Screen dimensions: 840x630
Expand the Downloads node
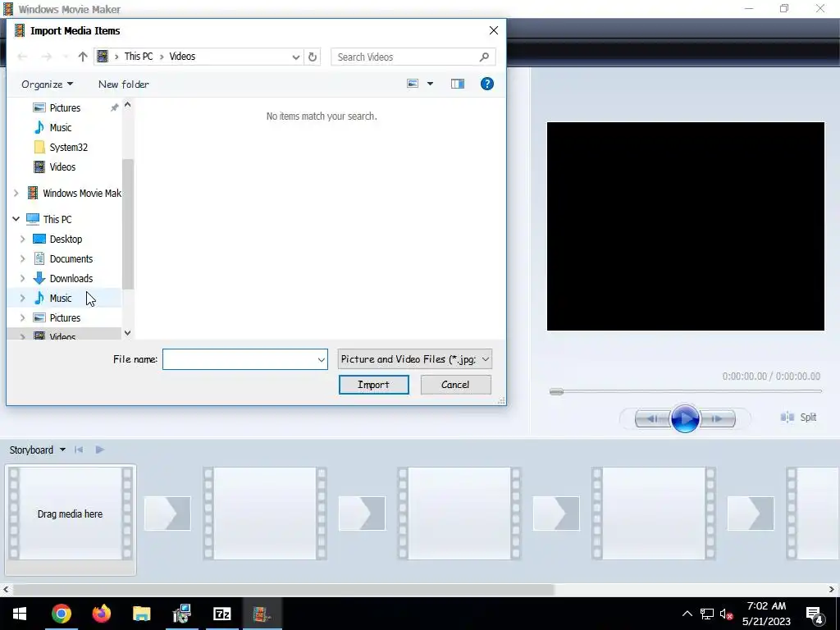click(22, 279)
